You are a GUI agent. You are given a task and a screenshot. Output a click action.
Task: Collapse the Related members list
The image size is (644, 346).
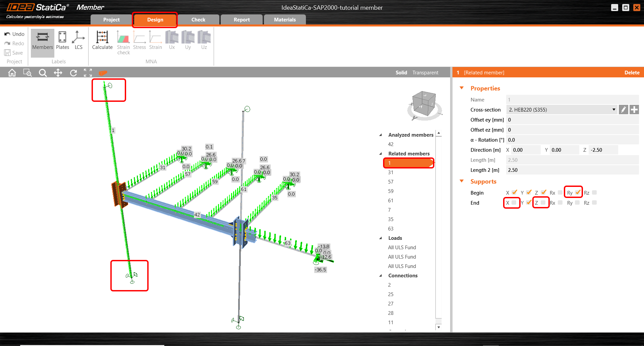[381, 153]
